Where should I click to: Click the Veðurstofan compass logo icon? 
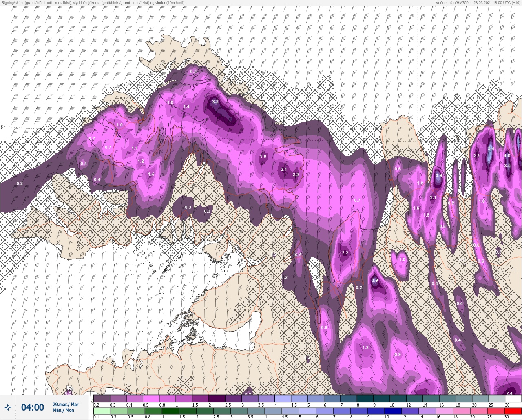tap(8, 407)
